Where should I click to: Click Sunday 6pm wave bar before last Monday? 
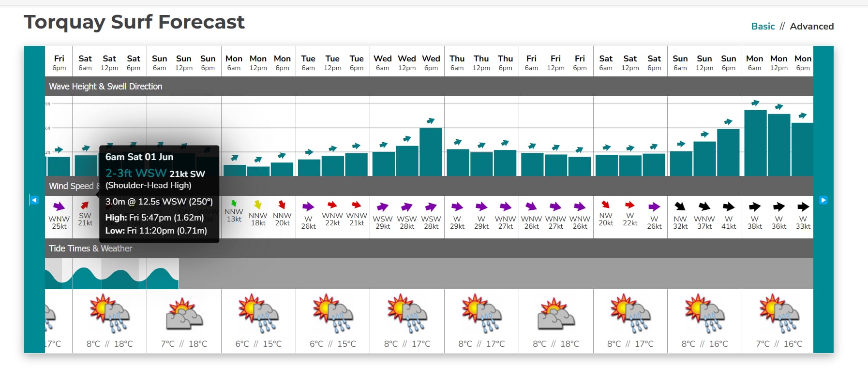(728, 152)
